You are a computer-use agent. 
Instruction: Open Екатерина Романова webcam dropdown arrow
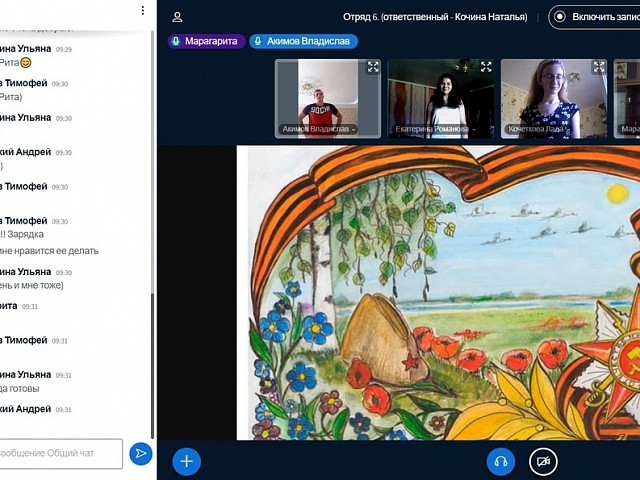[474, 130]
